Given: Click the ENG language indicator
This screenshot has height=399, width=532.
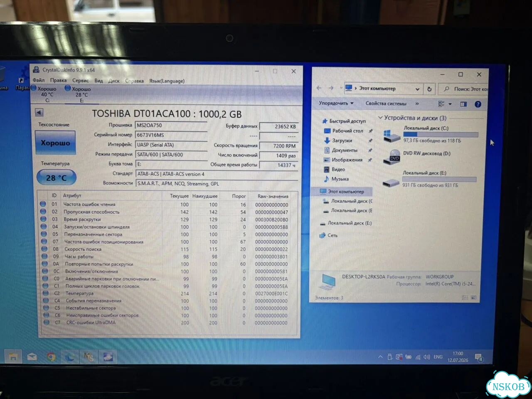Looking at the screenshot, I should (x=438, y=357).
